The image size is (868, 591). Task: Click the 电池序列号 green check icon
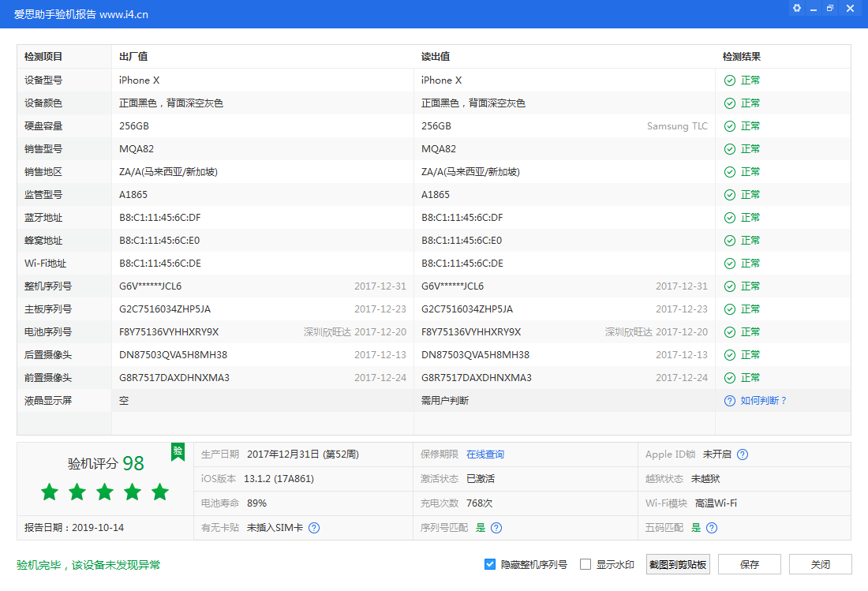coord(730,332)
